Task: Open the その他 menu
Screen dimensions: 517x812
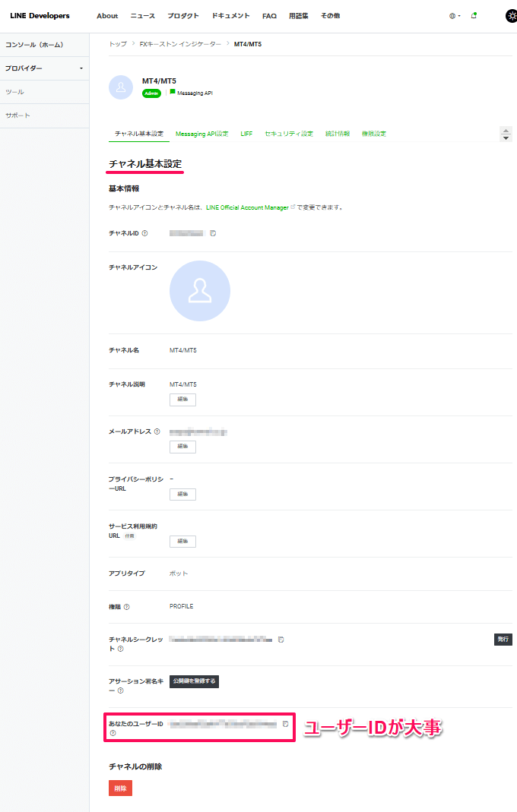Action: point(330,16)
